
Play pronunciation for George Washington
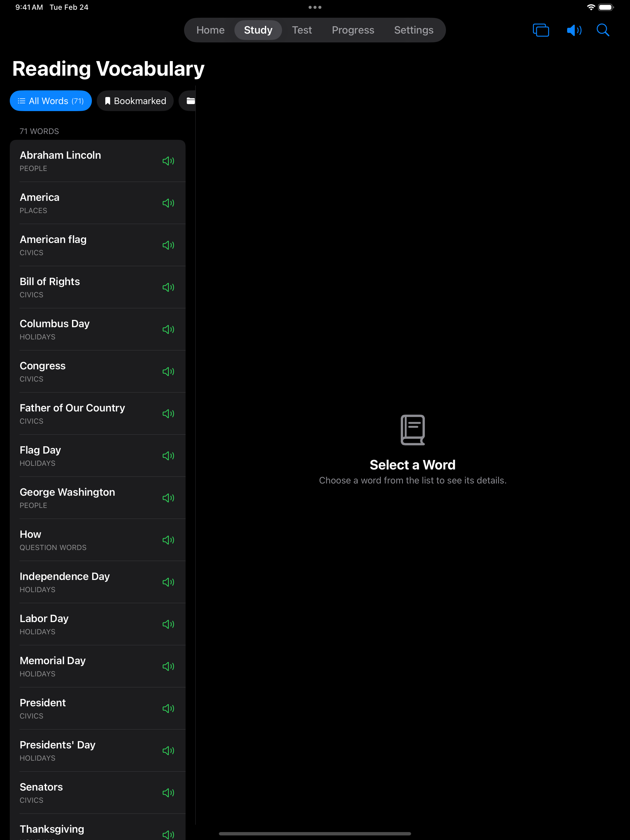[x=168, y=498]
